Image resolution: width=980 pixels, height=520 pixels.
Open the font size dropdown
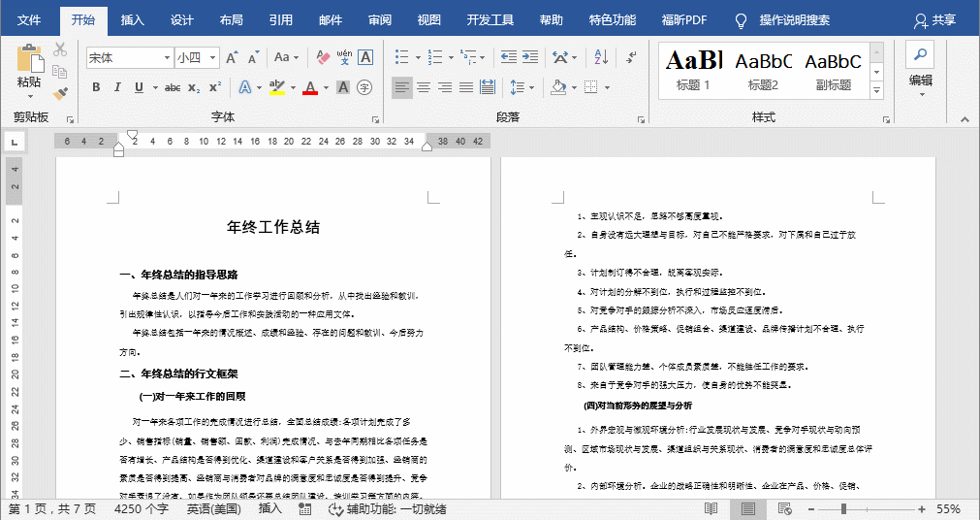pos(211,58)
